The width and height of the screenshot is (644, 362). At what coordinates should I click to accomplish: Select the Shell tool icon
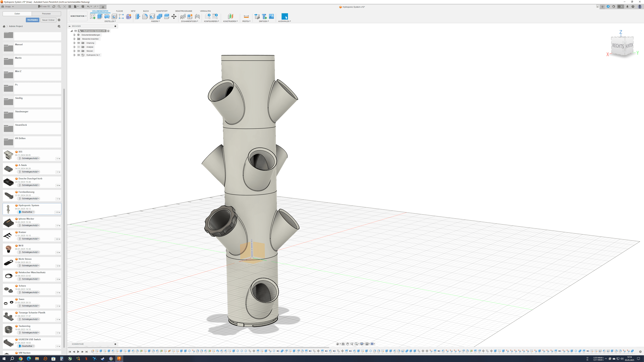tap(152, 16)
